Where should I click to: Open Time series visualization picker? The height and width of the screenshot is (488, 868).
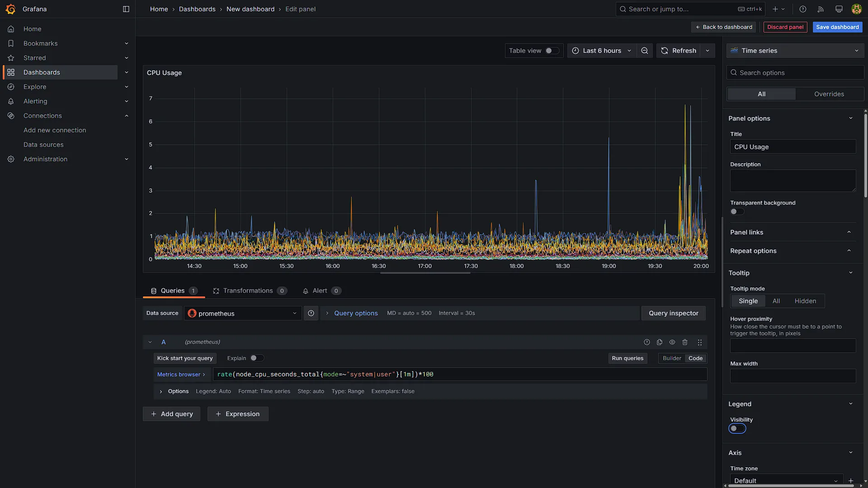click(795, 51)
